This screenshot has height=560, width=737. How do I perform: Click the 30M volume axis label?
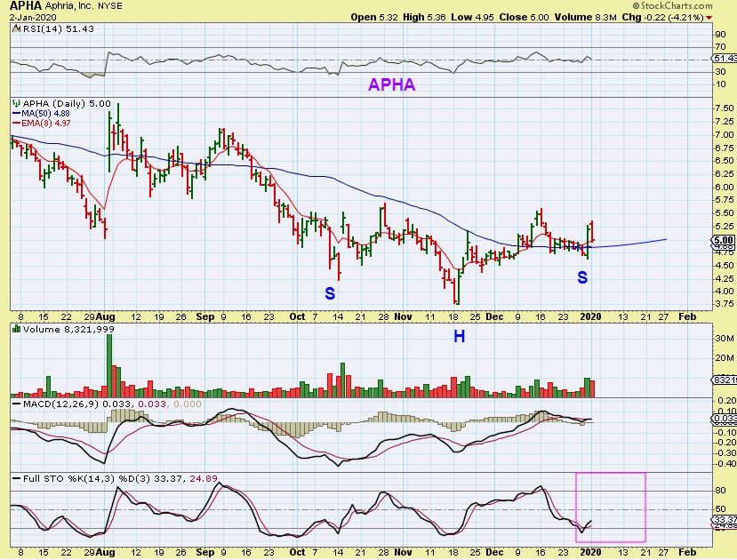[x=725, y=339]
